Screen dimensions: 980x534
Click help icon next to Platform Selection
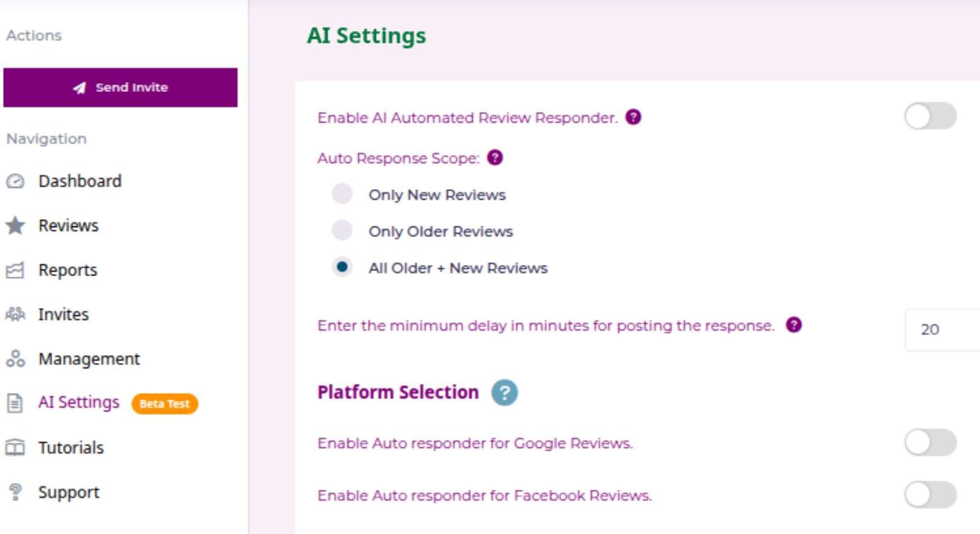(504, 393)
